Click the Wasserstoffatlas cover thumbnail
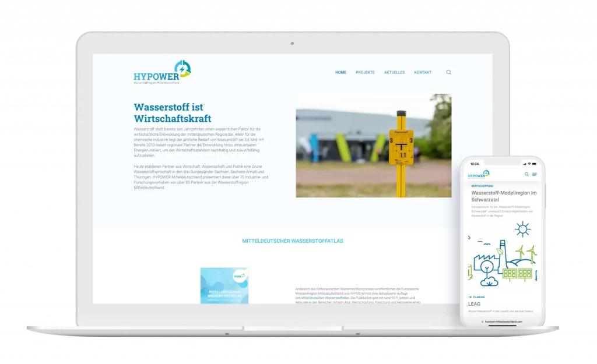Viewport: 597px width, 364px height. (224, 285)
